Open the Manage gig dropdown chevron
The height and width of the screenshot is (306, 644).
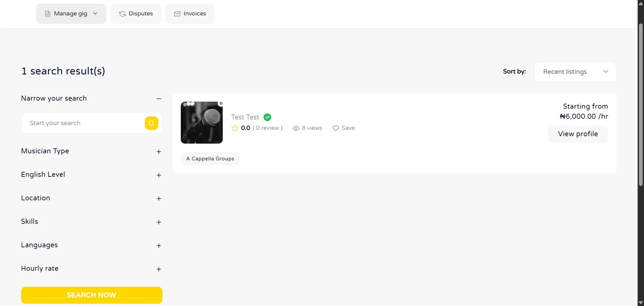(95, 13)
